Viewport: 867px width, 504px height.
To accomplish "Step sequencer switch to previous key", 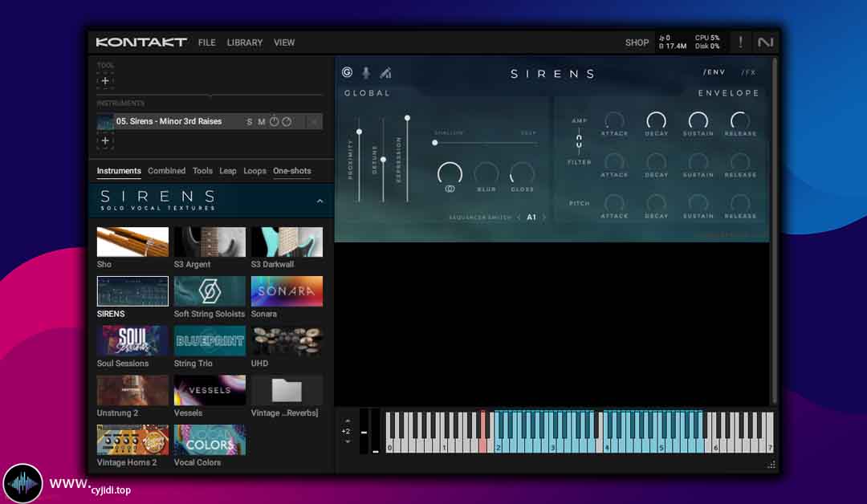I will pos(519,217).
